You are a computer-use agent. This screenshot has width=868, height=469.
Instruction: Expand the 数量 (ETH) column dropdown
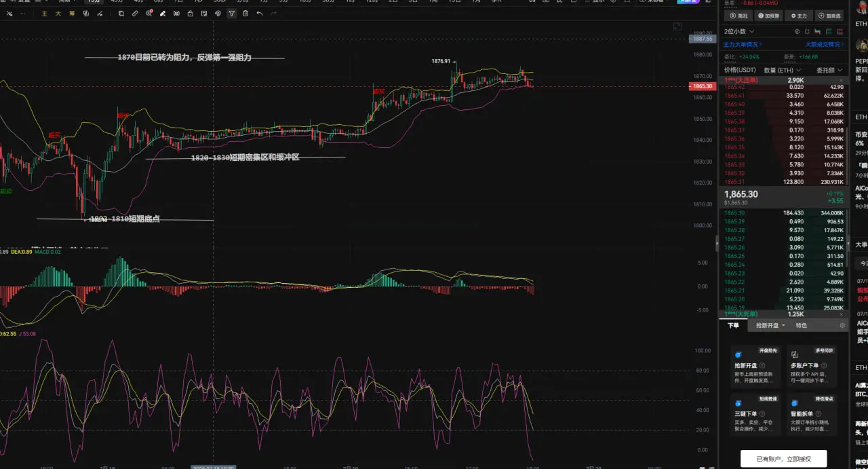coord(783,70)
